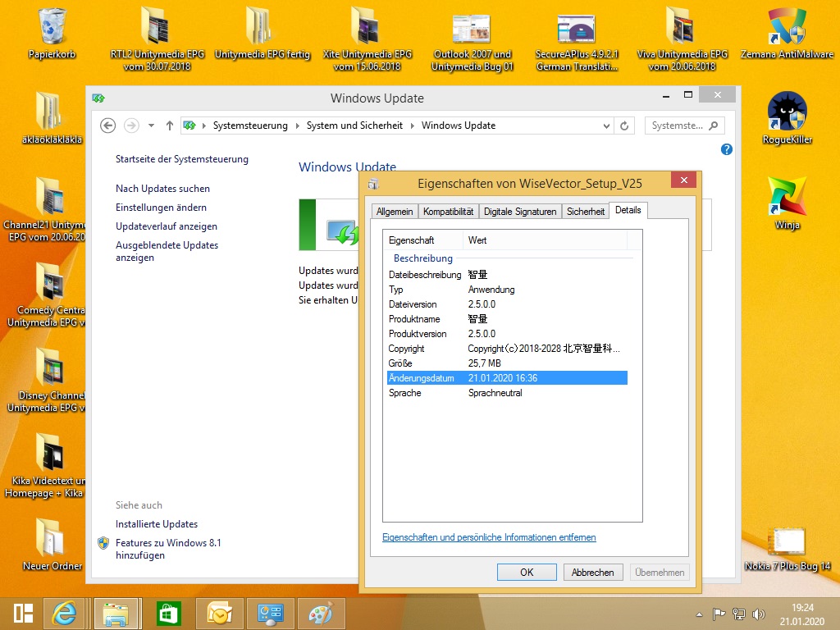
Task: Open Startseite der Systemsteuerung link
Action: (x=181, y=159)
